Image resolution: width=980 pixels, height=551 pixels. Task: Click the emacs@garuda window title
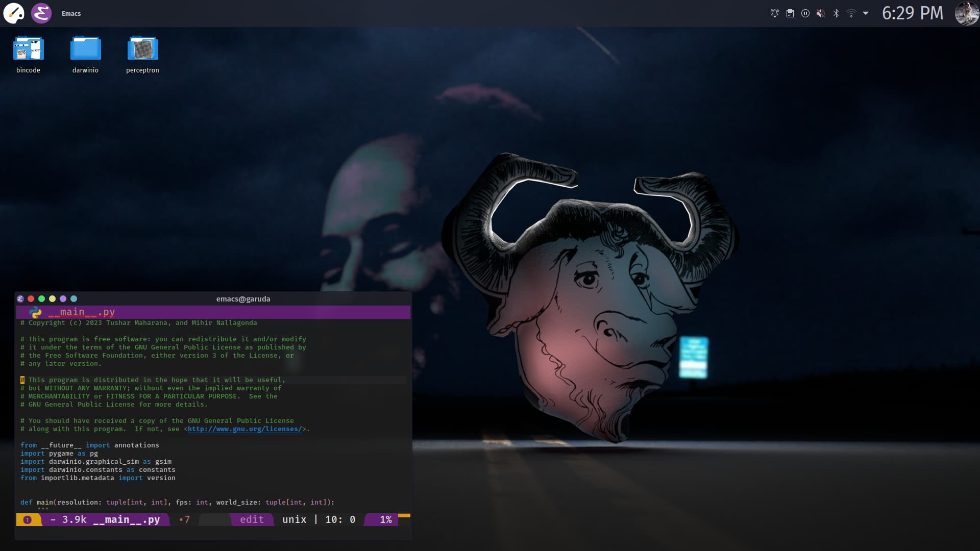[243, 299]
